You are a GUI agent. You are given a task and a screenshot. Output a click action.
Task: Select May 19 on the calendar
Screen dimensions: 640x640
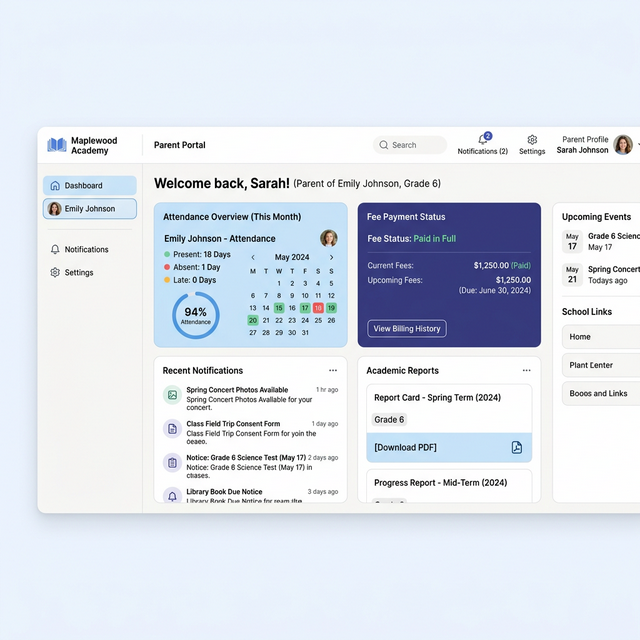(x=331, y=308)
